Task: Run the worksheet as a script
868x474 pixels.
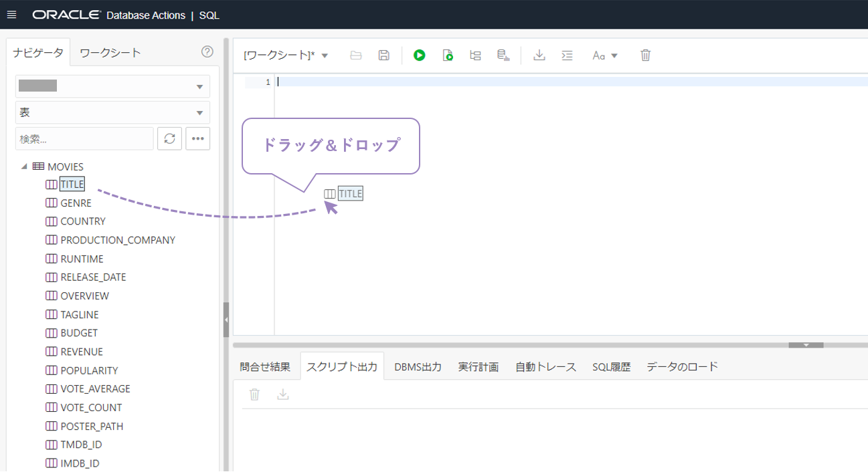Action: pos(448,55)
